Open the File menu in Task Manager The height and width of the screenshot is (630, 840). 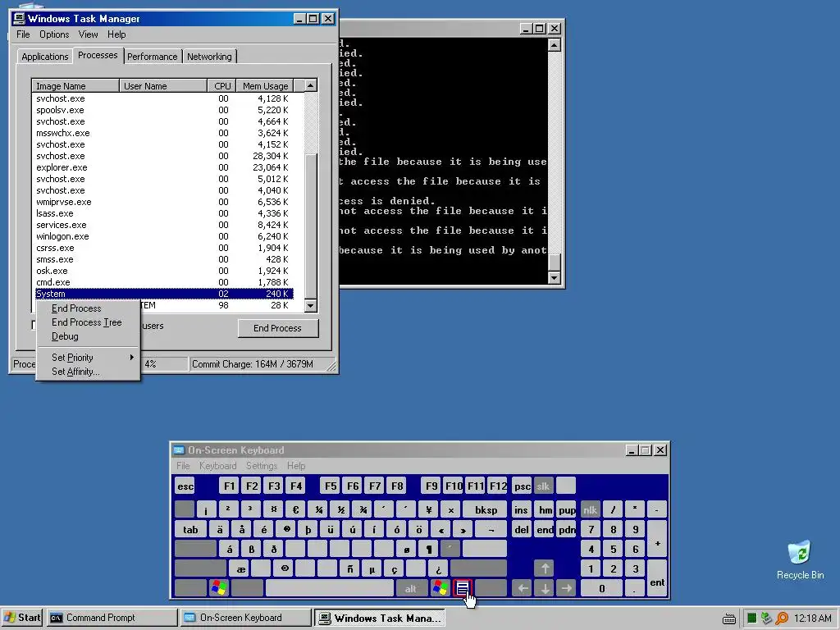[x=23, y=34]
